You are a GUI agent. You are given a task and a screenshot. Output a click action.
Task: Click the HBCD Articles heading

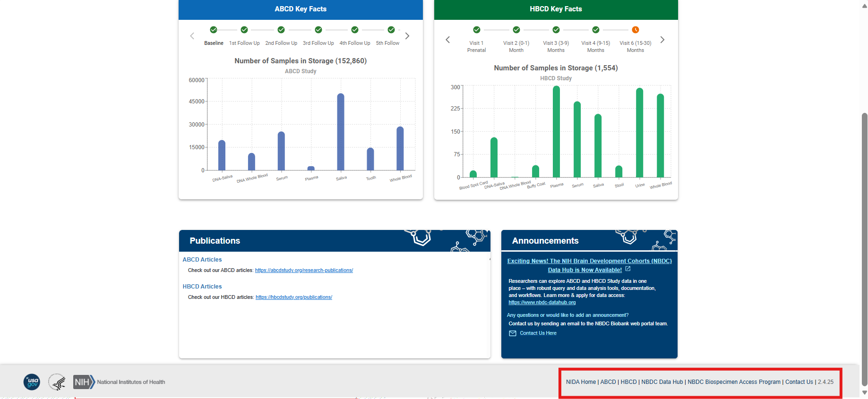click(x=202, y=287)
